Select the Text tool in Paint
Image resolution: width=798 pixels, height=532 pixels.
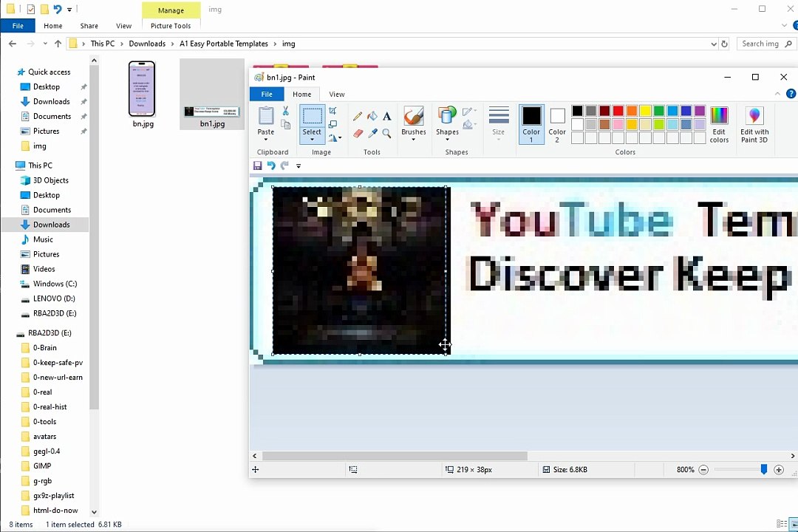point(386,116)
